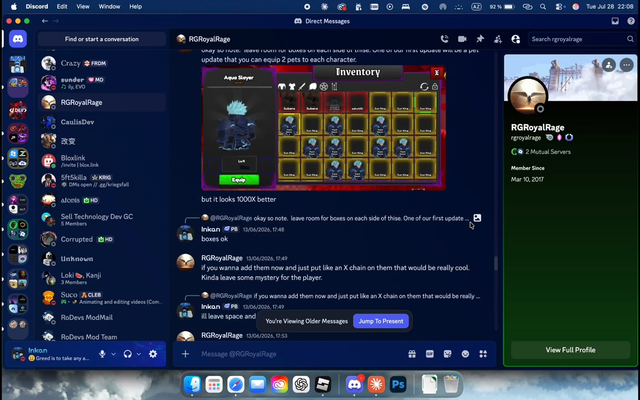The width and height of the screenshot is (640, 400).
Task: Open Photoshop from the Dock
Action: pyautogui.click(x=398, y=384)
